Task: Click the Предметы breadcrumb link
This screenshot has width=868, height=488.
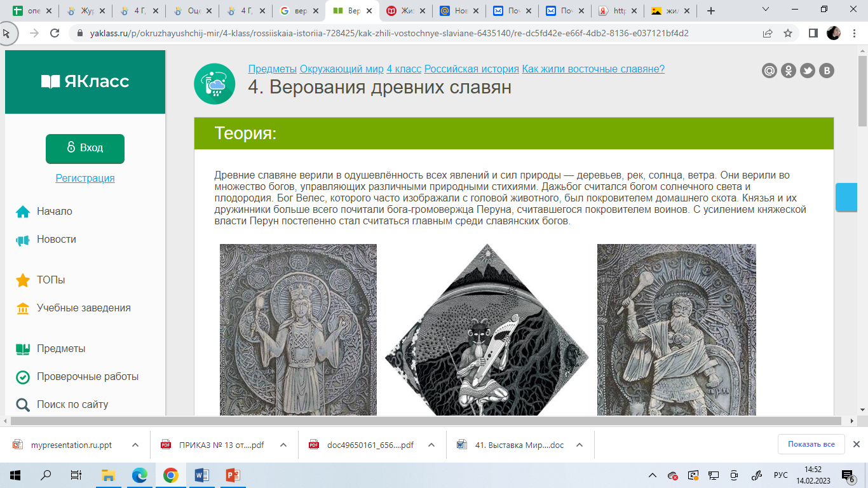Action: [x=272, y=69]
